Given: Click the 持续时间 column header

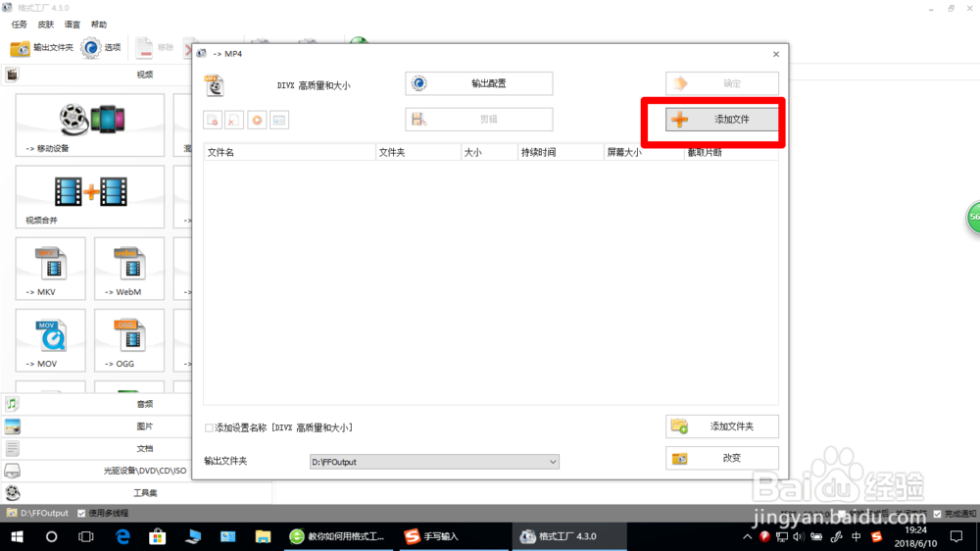Looking at the screenshot, I should tap(561, 152).
